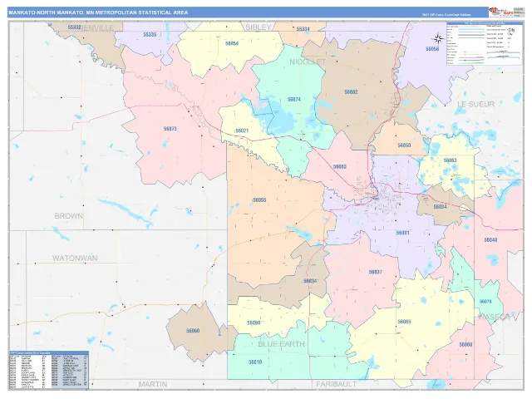Select ZIP code 56010 label
The width and height of the screenshot is (532, 399).
click(x=255, y=362)
